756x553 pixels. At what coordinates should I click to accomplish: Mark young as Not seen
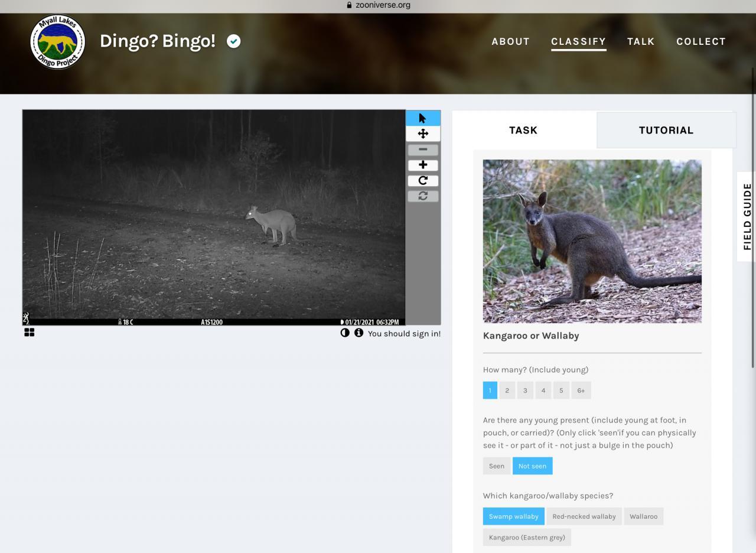[532, 466]
